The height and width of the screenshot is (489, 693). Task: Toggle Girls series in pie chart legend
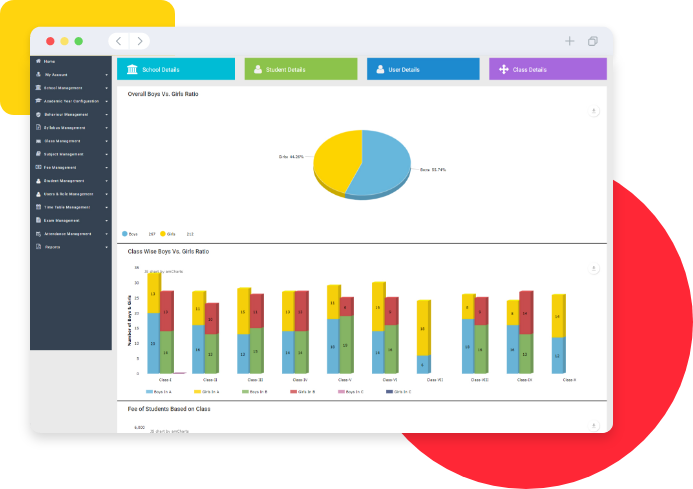pyautogui.click(x=167, y=233)
